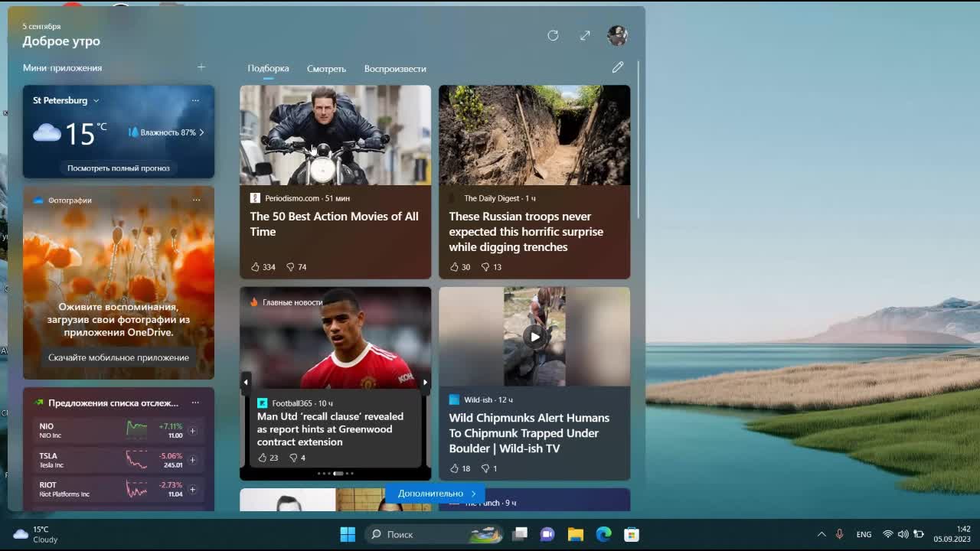The image size is (980, 551).
Task: Click the motorcycle rider article thumbnail
Action: pyautogui.click(x=335, y=135)
